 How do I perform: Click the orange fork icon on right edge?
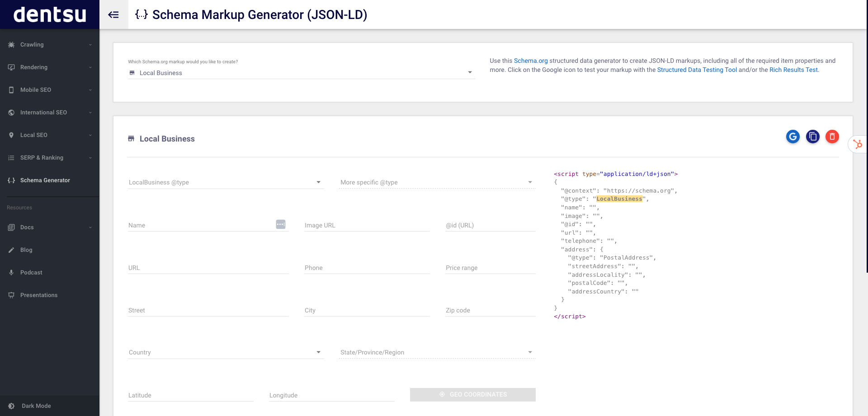click(858, 144)
